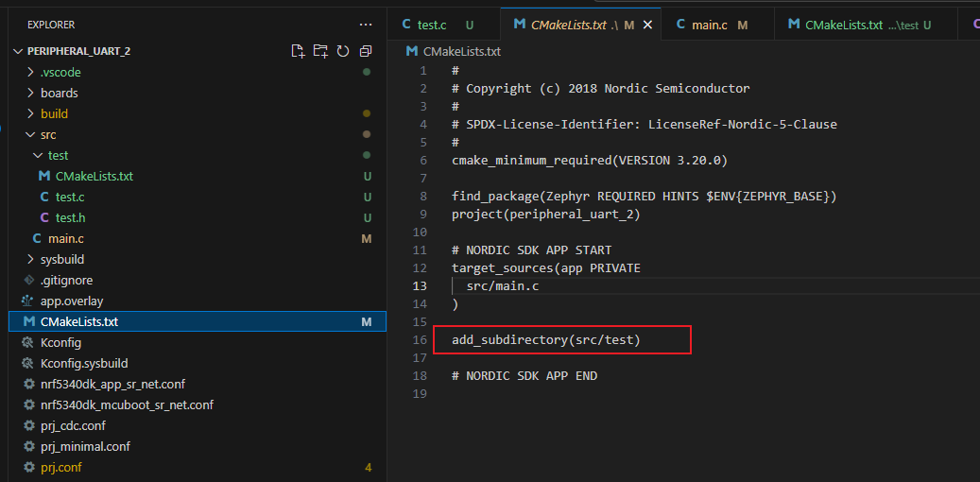The image size is (980, 482).
Task: Expand the .vscode folder
Action: click(x=31, y=73)
